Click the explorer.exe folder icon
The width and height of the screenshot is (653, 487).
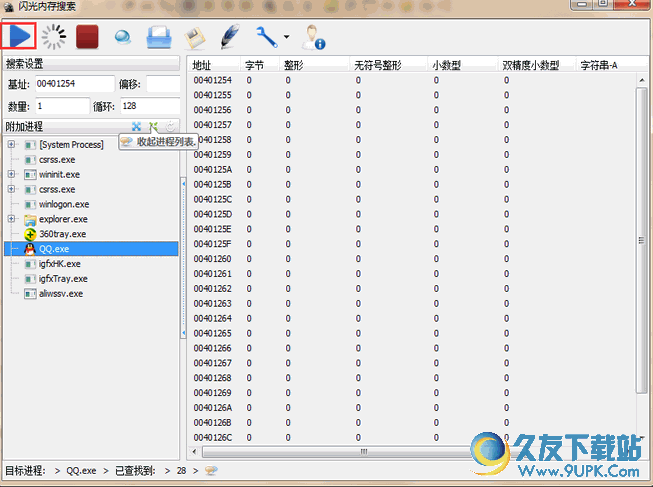30,220
